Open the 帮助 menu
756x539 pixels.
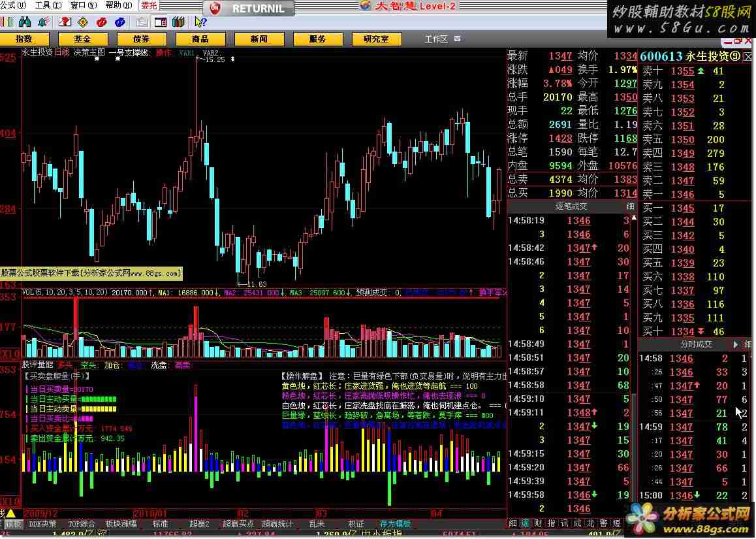pyautogui.click(x=119, y=5)
